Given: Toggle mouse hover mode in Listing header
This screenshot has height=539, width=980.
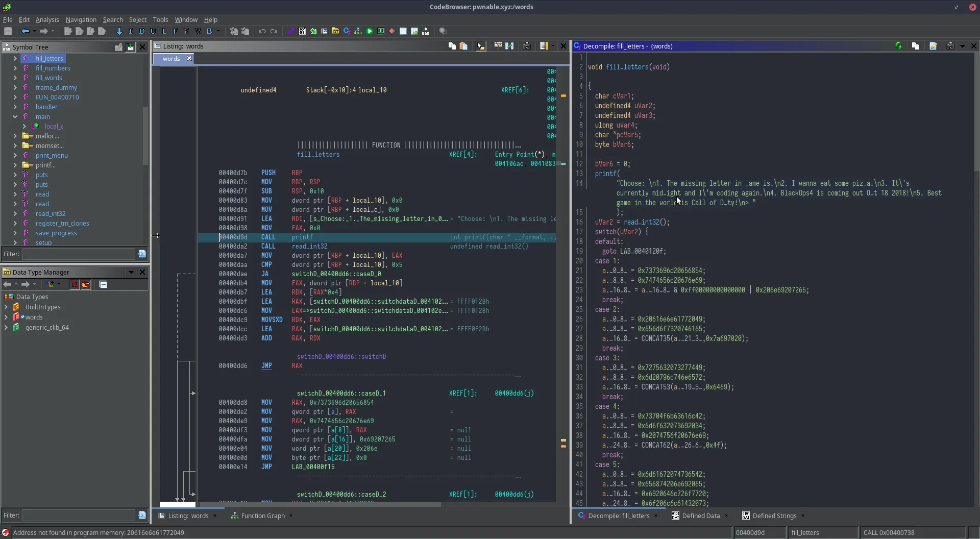Looking at the screenshot, I should pos(480,46).
